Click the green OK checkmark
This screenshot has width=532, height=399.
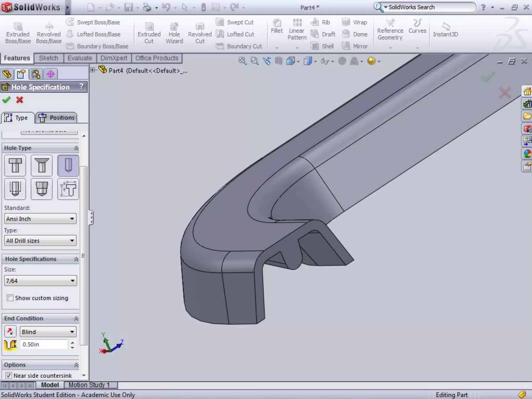(6, 100)
